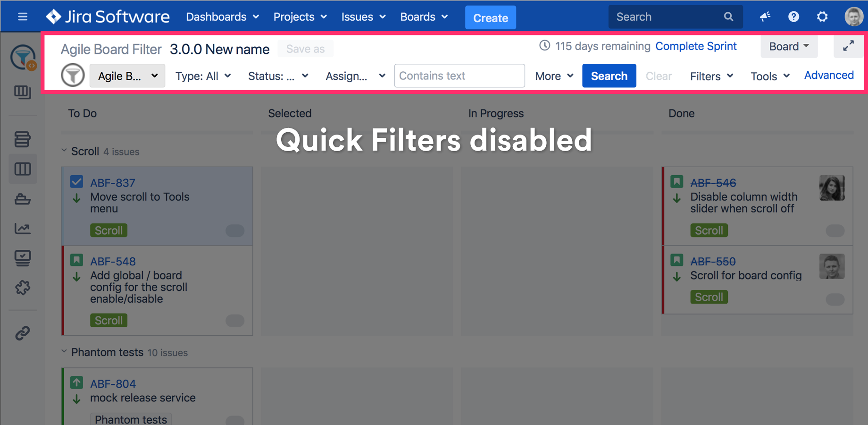Click the Agile Board Filter funnel icon in sidebar
The height and width of the screenshot is (425, 868).
(23, 58)
